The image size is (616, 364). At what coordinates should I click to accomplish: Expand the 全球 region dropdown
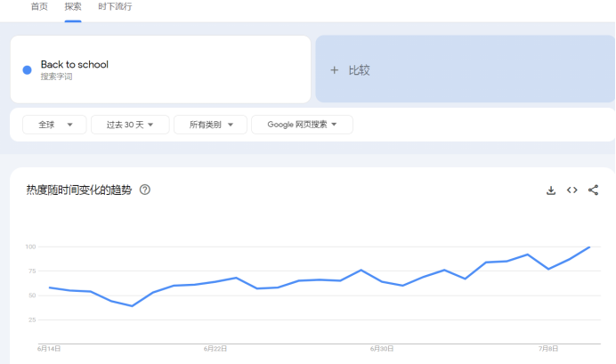(54, 125)
